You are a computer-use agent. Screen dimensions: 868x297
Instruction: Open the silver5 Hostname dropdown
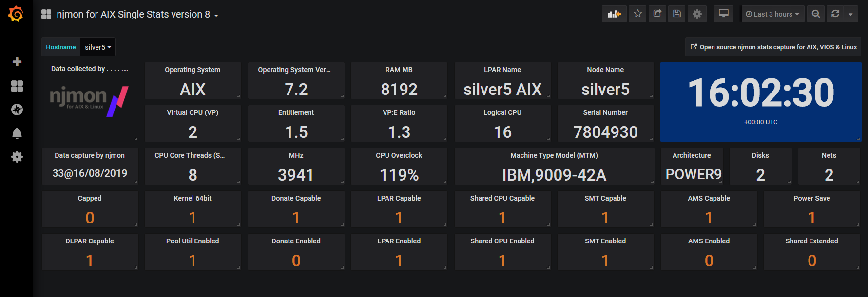(98, 47)
